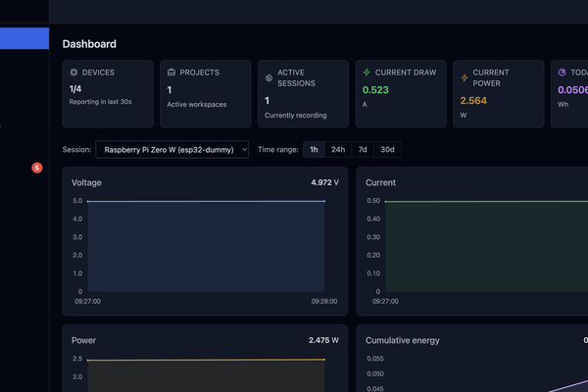Click the Voltage chart title
This screenshot has height=392, width=588.
click(86, 182)
